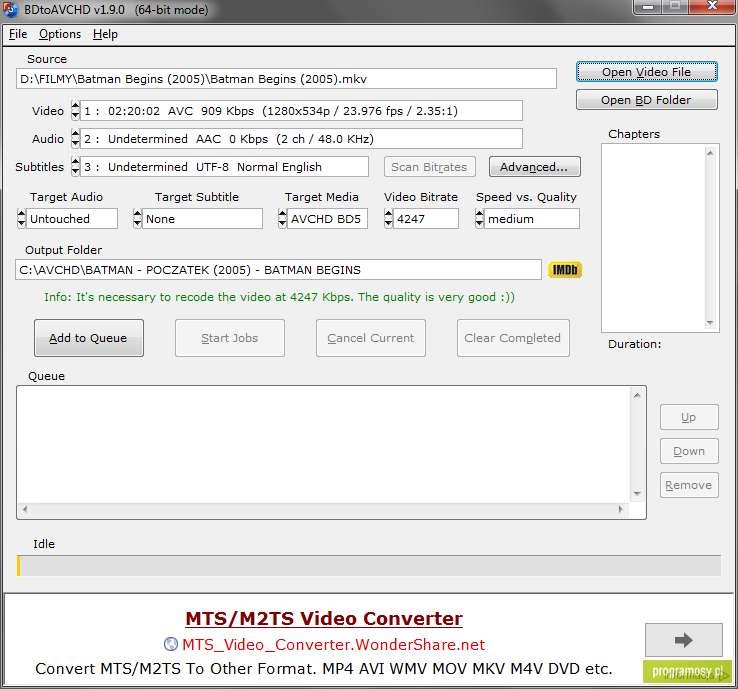Minimize the BDtoAVCHD window
This screenshot has width=738, height=689.
click(x=648, y=7)
